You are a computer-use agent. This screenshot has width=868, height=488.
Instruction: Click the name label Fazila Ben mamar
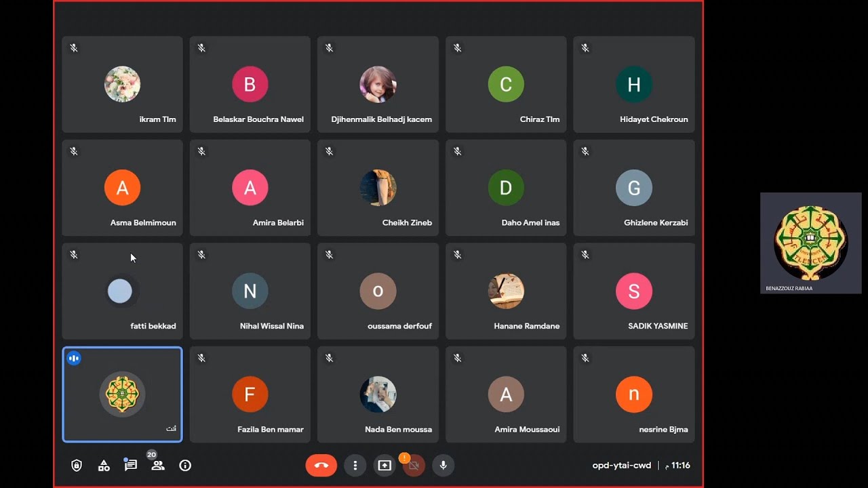coord(271,429)
